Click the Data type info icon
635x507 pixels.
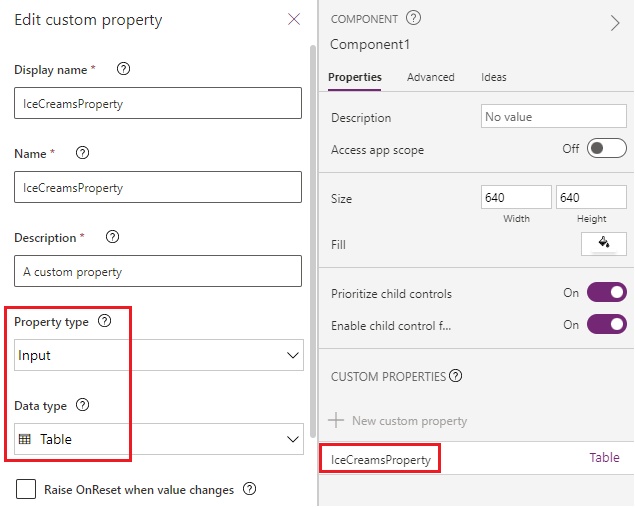click(x=83, y=405)
